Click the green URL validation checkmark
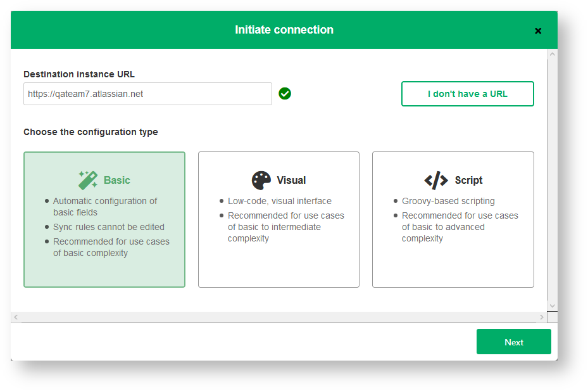Viewport: 588px width, 391px height. click(x=285, y=94)
